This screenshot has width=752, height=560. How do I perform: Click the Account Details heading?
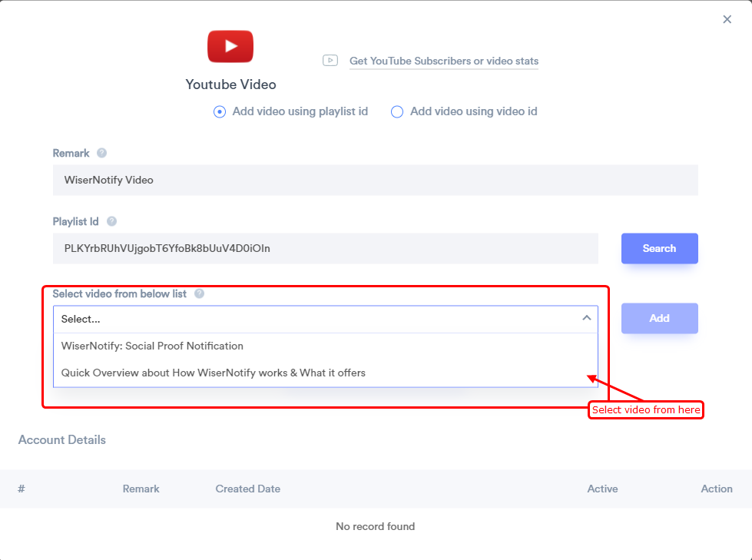click(62, 439)
